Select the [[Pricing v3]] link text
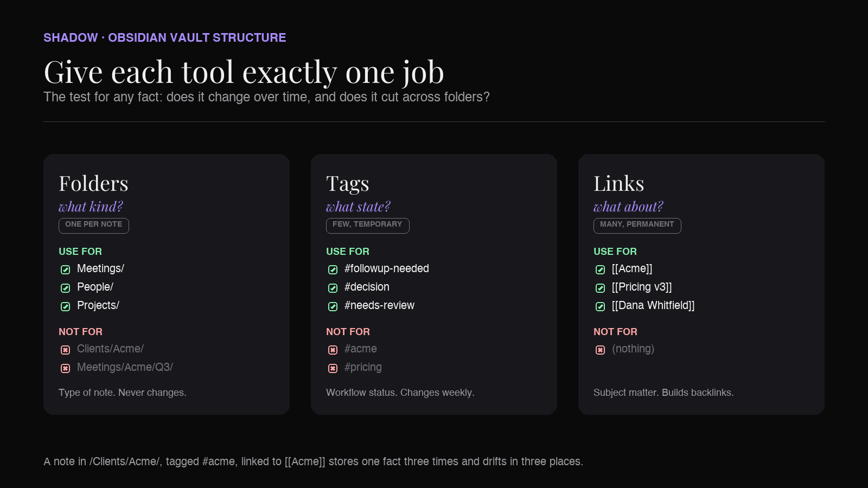The height and width of the screenshot is (488, 868). [642, 287]
